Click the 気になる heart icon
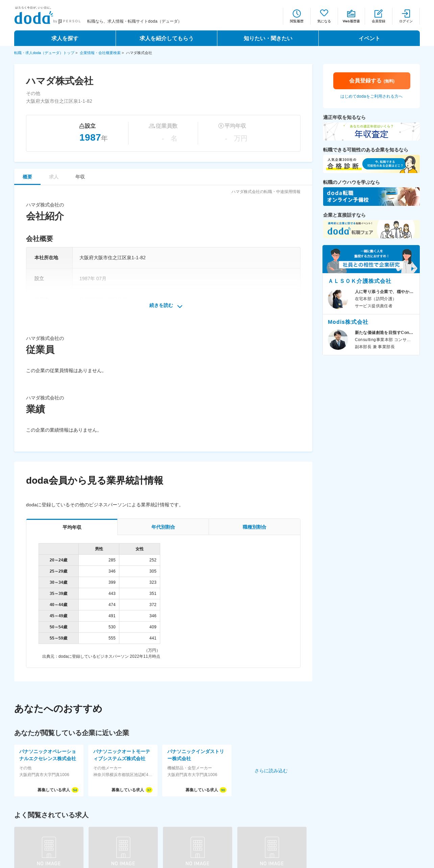Viewport: 434px width, 868px height. pyautogui.click(x=324, y=13)
